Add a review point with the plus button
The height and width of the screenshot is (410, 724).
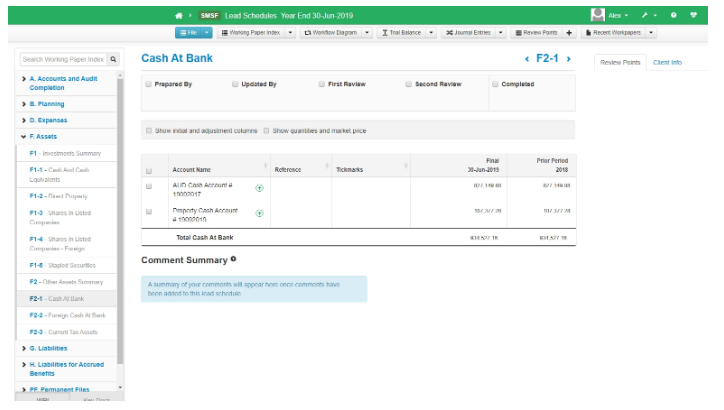click(x=569, y=33)
